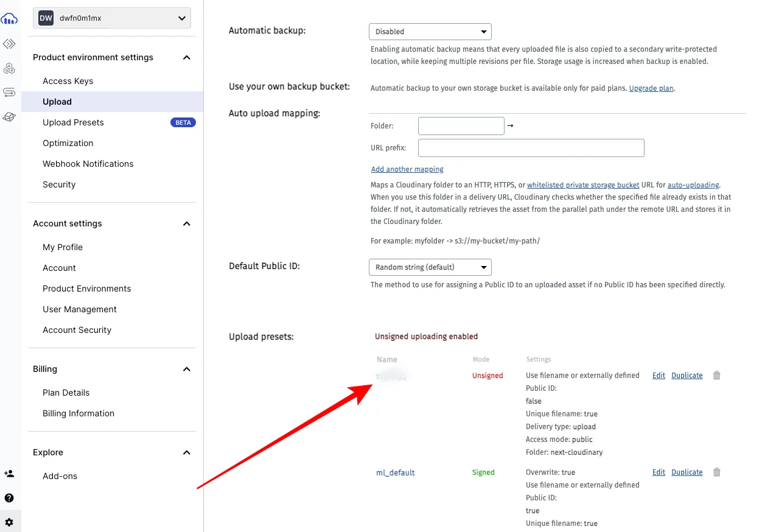This screenshot has width=762, height=532.
Task: Open the dwfn0m1mx environment dropdown
Action: pyautogui.click(x=112, y=18)
